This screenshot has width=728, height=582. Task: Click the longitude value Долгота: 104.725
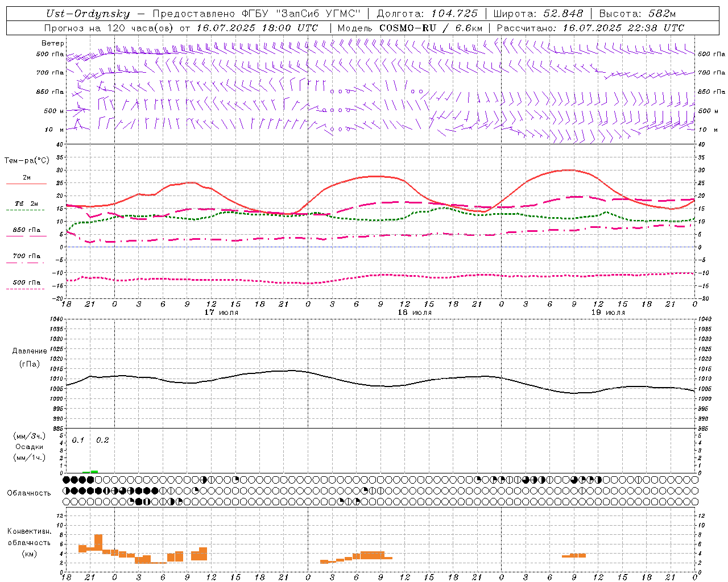coord(427,14)
